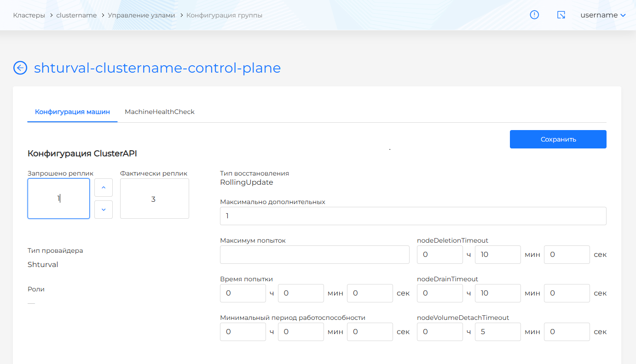Click Минимальный период работоспособности hours field

[x=243, y=332]
